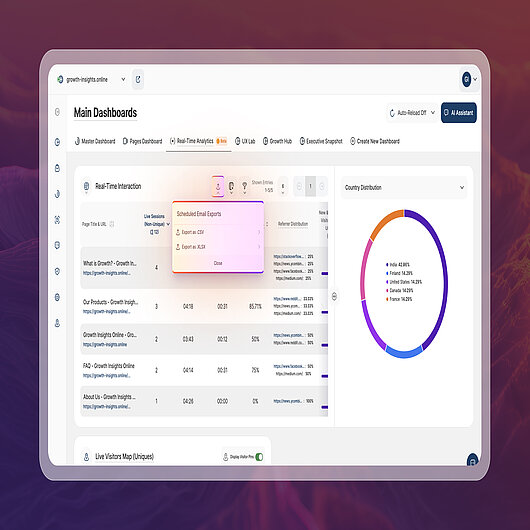Click the growth-insights.online site logo
The height and width of the screenshot is (530, 530).
[x=60, y=79]
